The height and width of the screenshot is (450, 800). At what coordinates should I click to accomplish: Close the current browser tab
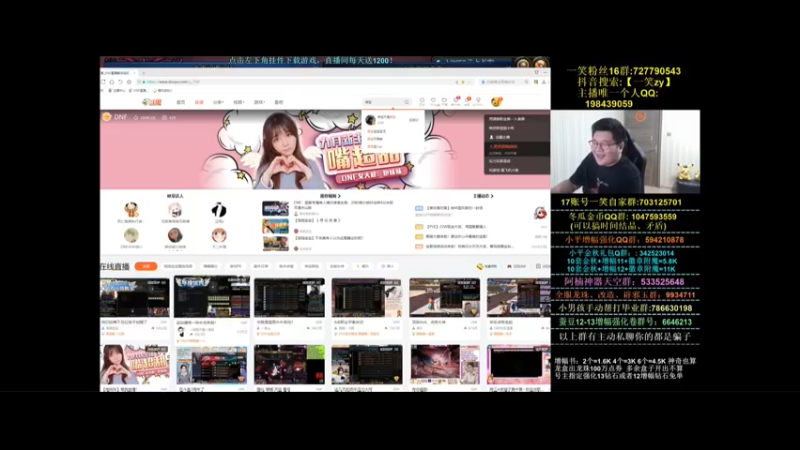pyautogui.click(x=135, y=73)
